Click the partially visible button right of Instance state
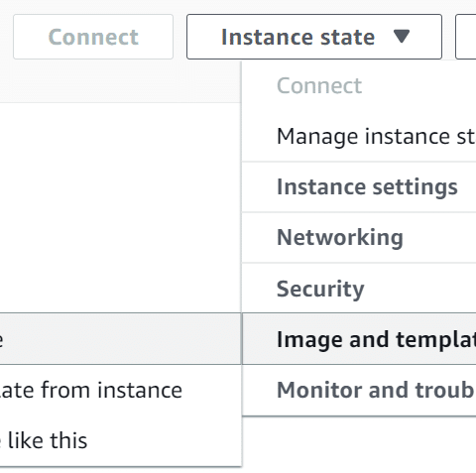 tap(466, 37)
